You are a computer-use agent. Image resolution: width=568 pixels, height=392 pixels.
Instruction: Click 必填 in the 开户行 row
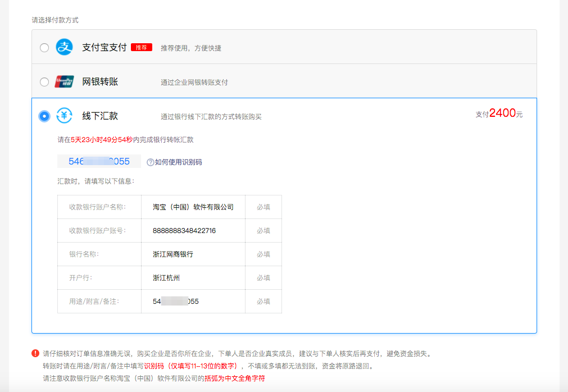[x=263, y=277]
